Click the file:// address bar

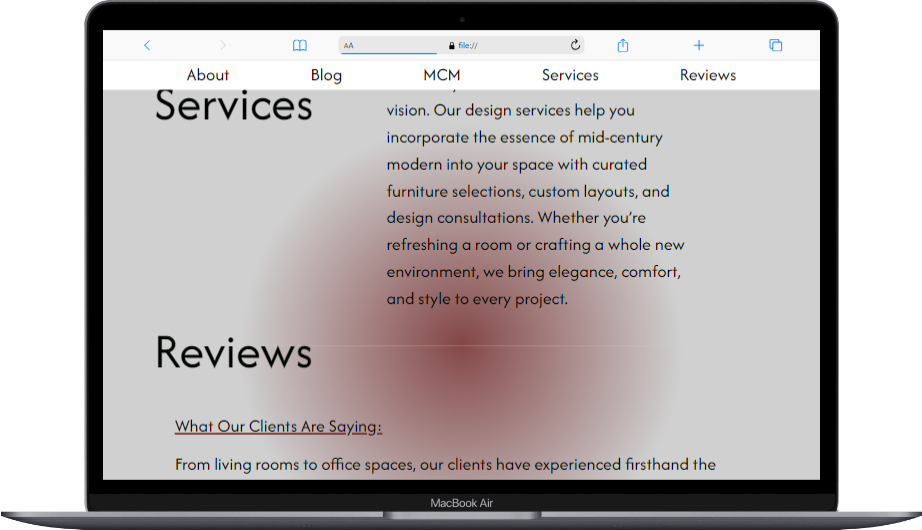(x=462, y=45)
